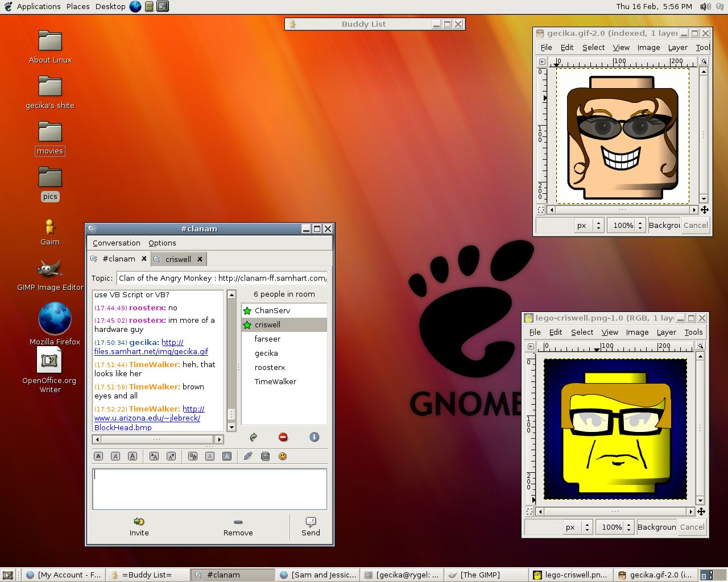
Task: Click Invite button in #clanam window
Action: click(x=139, y=527)
